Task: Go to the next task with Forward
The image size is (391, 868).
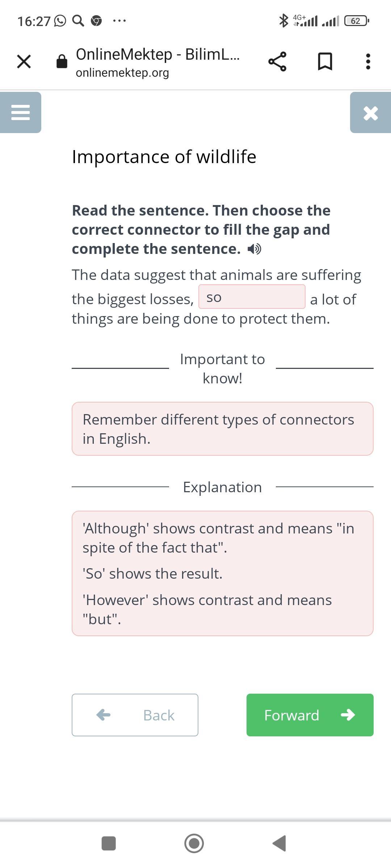Action: tap(310, 715)
